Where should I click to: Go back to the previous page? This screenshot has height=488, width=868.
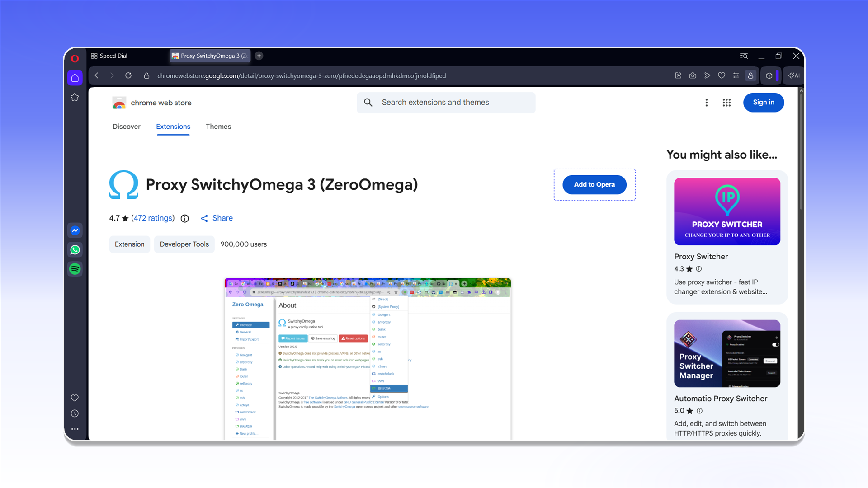click(97, 75)
